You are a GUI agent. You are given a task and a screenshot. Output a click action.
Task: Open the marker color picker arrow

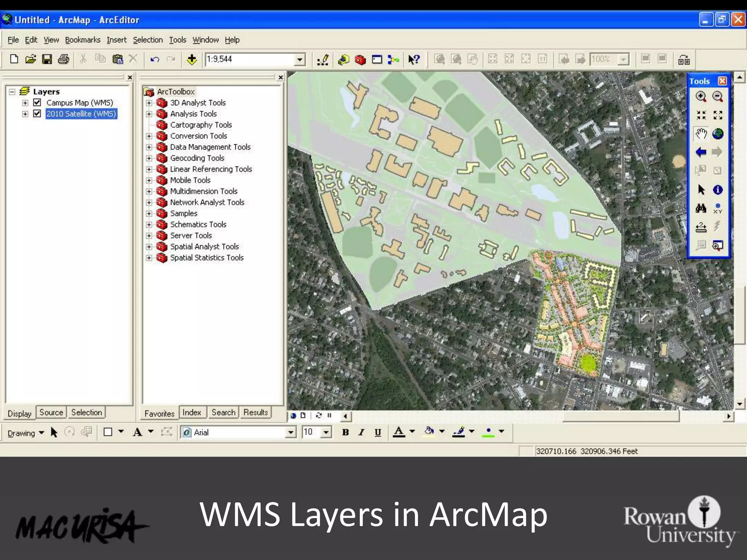(502, 431)
